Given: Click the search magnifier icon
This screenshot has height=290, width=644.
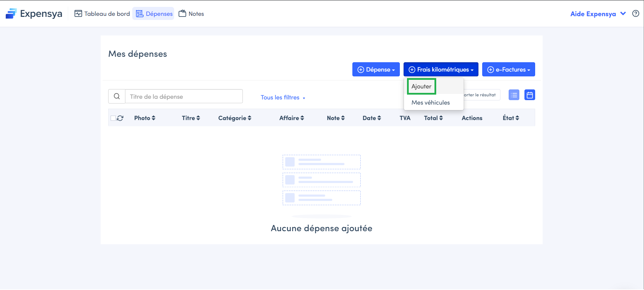Looking at the screenshot, I should tap(117, 96).
